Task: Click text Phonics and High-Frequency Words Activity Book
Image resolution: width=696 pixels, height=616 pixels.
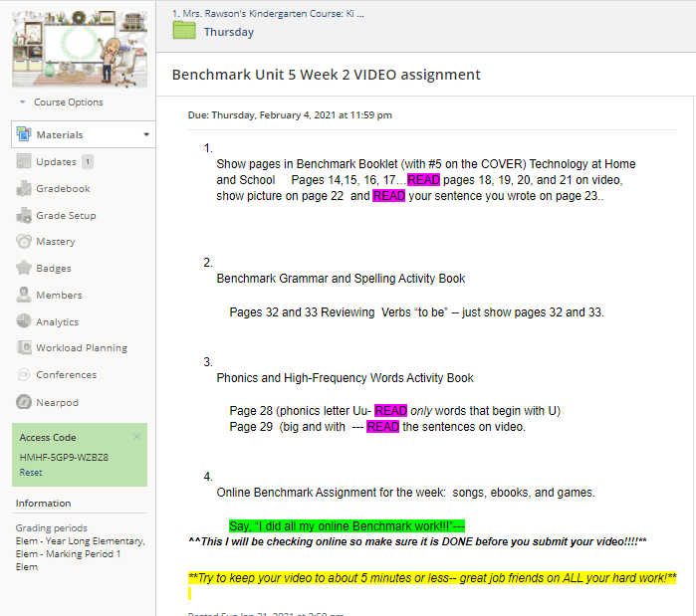Action: click(345, 378)
